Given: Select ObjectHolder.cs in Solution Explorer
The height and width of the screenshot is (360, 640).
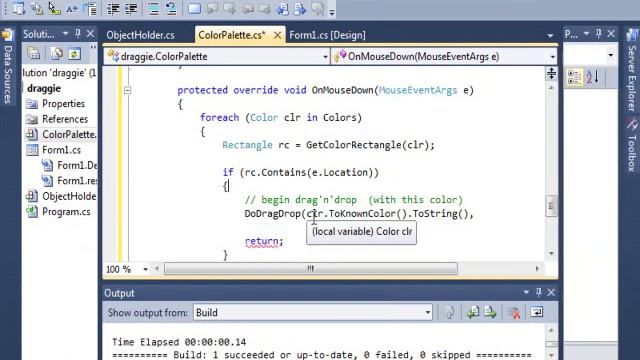Looking at the screenshot, I should coord(69,196).
